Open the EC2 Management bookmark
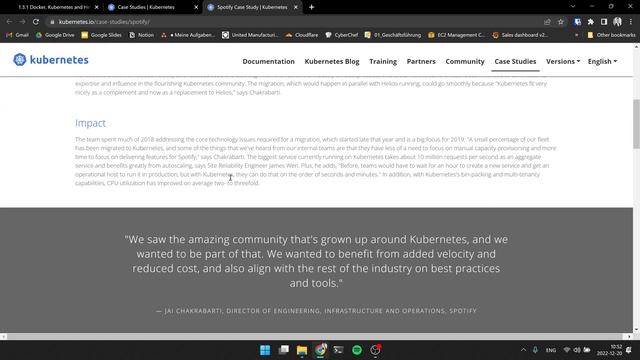Image resolution: width=640 pixels, height=360 pixels. click(x=456, y=35)
